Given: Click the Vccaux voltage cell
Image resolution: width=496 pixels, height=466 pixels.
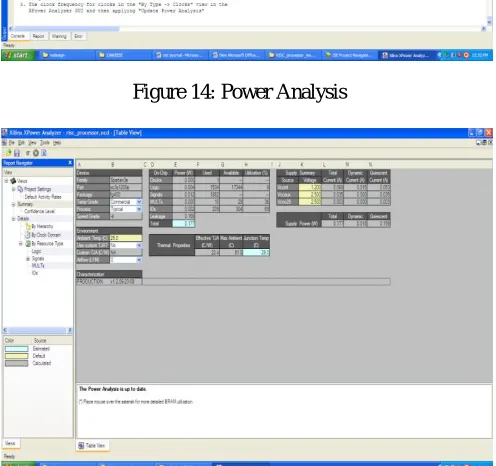Looking at the screenshot, I should point(310,195).
